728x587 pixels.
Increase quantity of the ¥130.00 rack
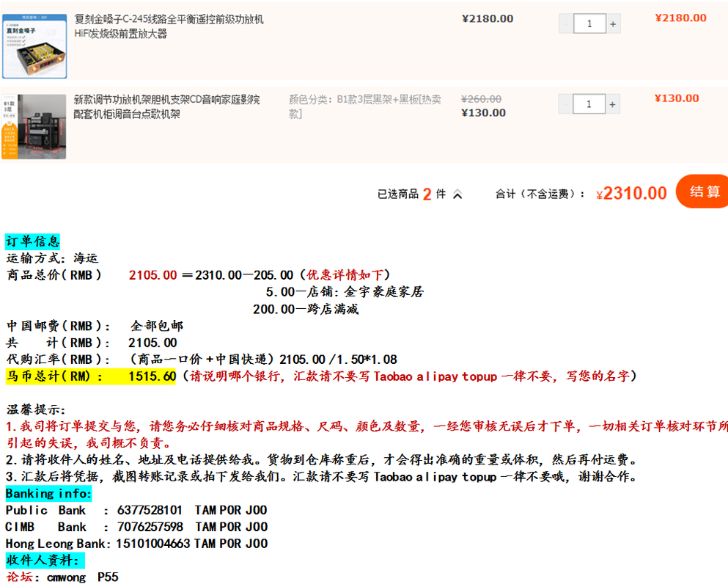click(x=612, y=104)
